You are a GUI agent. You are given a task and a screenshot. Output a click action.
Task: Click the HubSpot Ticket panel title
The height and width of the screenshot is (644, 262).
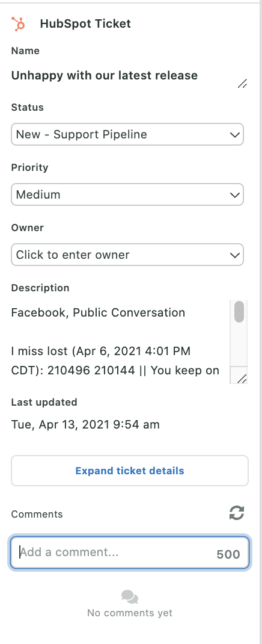(x=85, y=24)
